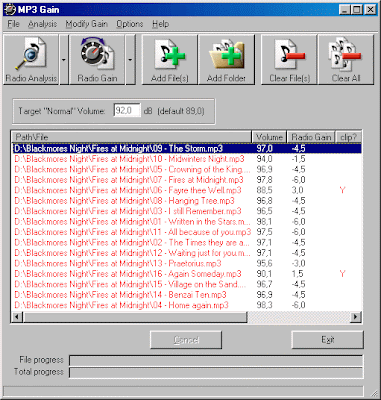The height and width of the screenshot is (400, 381).
Task: Sort by the clip? column header
Action: point(348,137)
